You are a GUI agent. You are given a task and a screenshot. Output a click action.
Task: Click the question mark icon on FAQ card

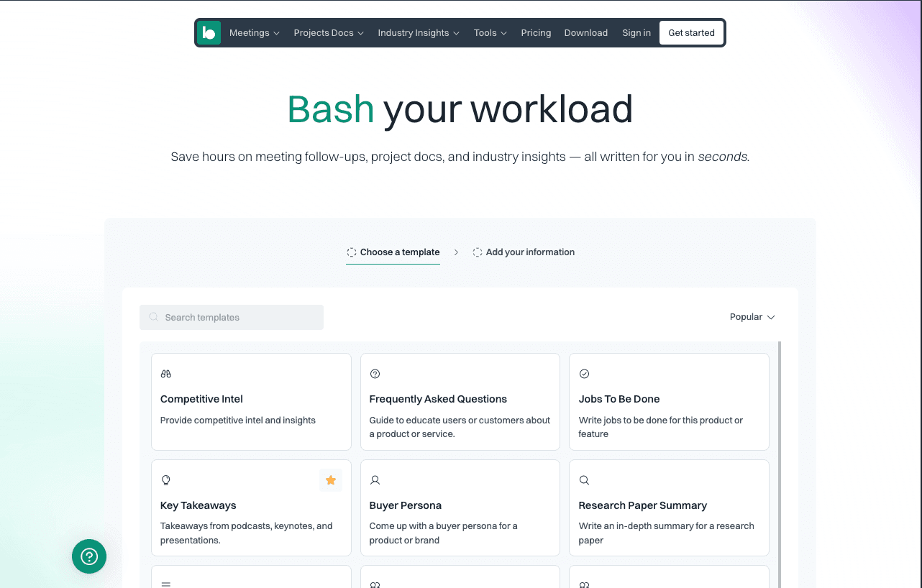point(375,374)
